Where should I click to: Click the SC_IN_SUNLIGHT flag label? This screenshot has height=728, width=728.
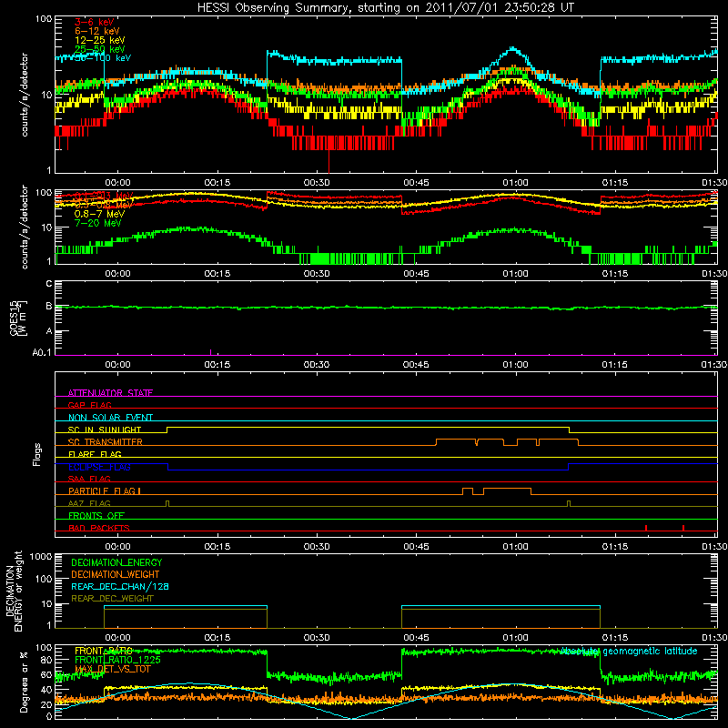[105, 430]
